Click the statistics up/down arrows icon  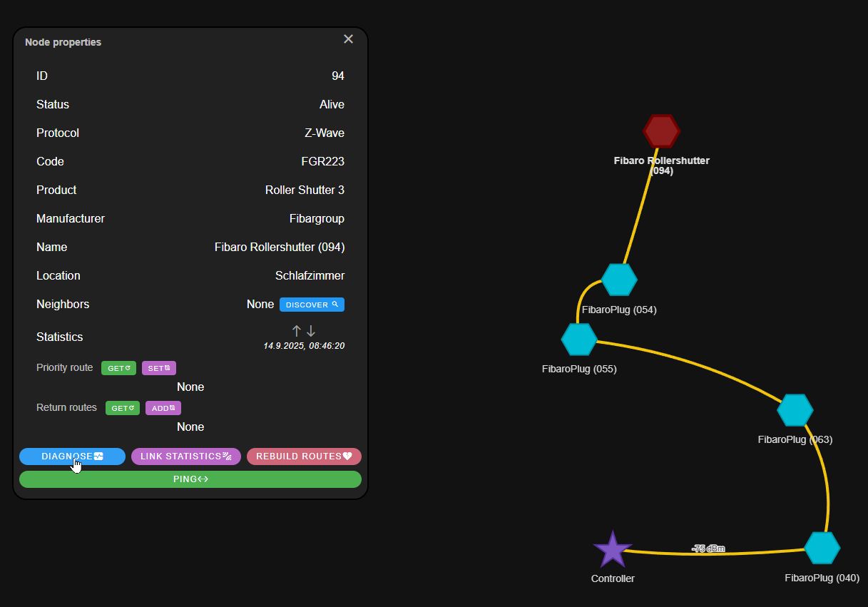tap(303, 331)
